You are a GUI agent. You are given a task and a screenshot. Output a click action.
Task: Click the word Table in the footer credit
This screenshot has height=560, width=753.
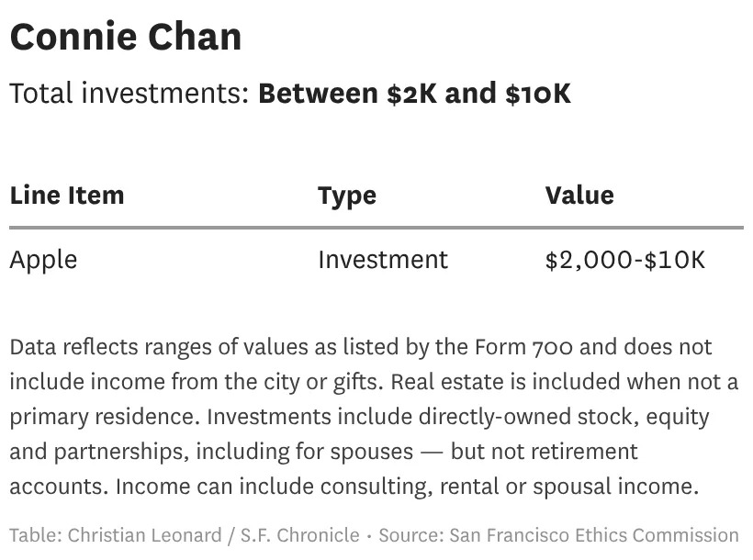point(34,534)
